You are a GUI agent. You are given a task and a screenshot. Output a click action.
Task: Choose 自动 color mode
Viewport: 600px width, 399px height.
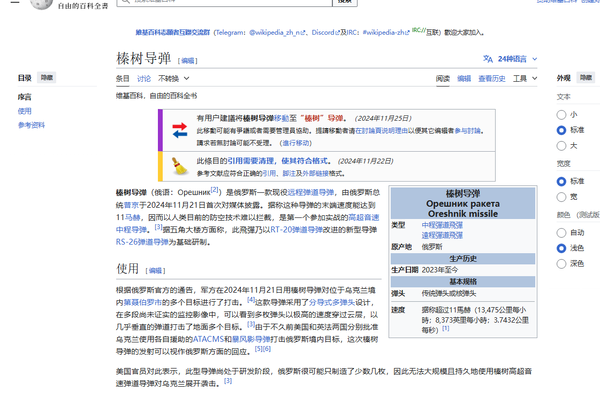tap(561, 233)
